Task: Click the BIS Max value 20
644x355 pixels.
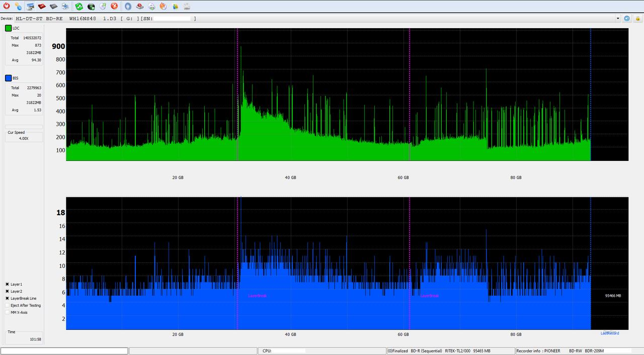Action: (39, 95)
